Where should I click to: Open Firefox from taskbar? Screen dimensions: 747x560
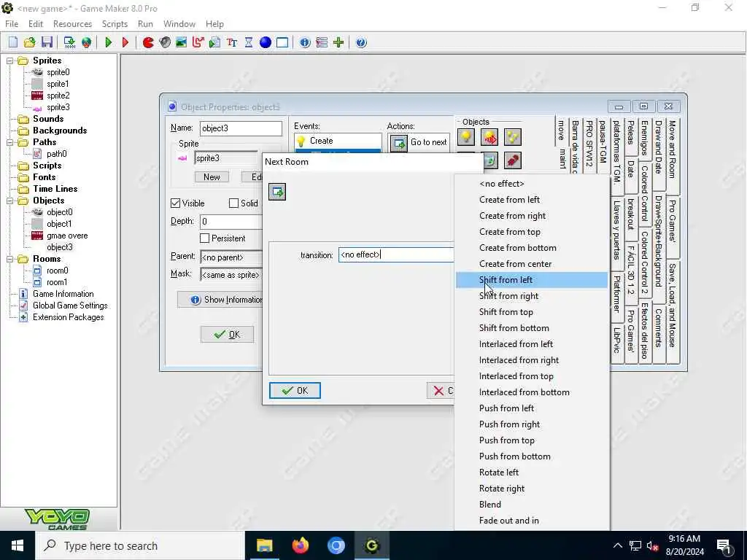300,545
